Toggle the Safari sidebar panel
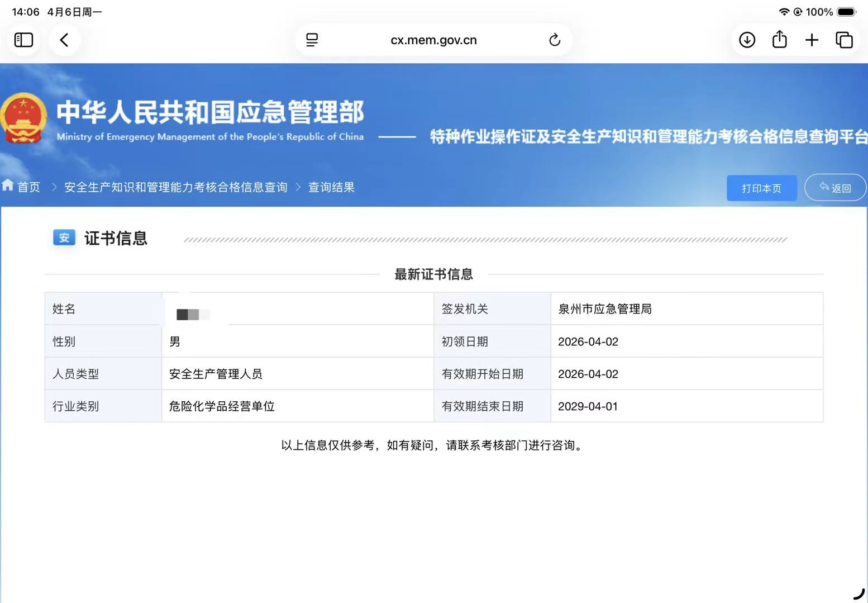This screenshot has width=868, height=603. point(23,40)
